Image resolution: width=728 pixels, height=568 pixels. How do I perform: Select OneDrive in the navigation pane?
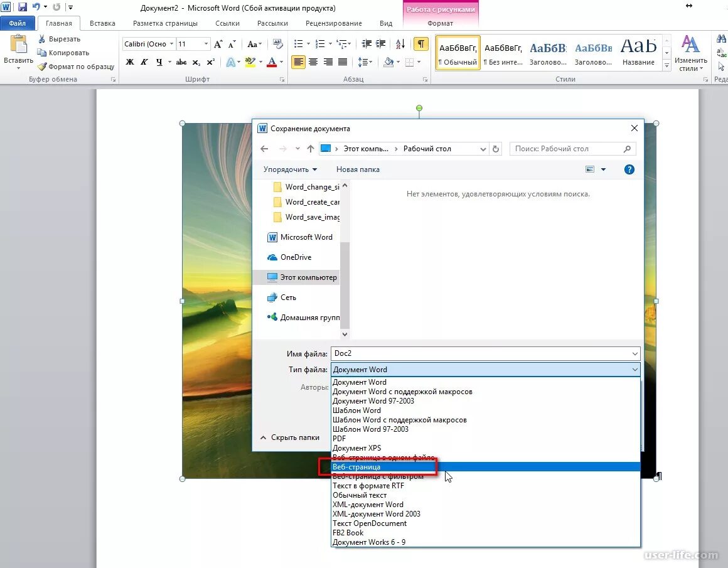click(296, 257)
